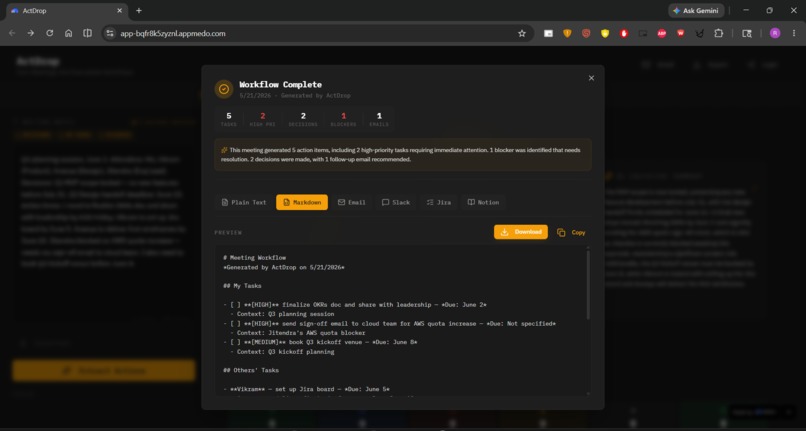This screenshot has height=431, width=806.
Task: Open the Email export tab
Action: pyautogui.click(x=352, y=202)
